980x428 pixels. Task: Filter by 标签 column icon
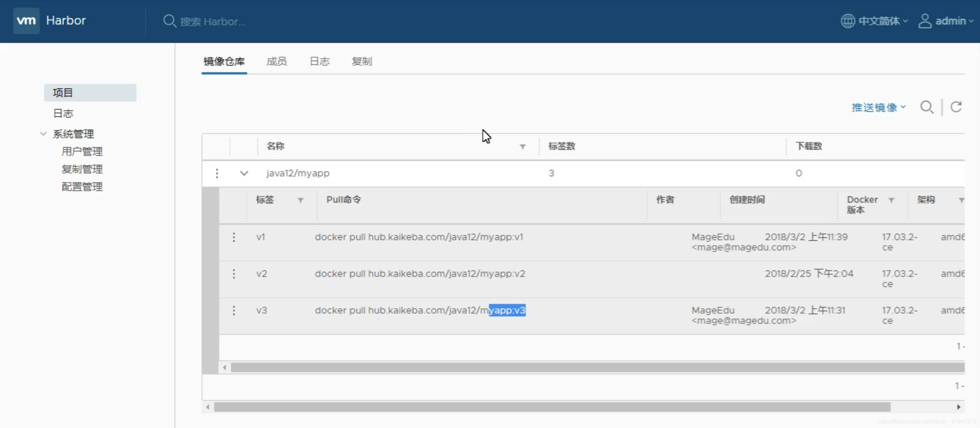[300, 200]
